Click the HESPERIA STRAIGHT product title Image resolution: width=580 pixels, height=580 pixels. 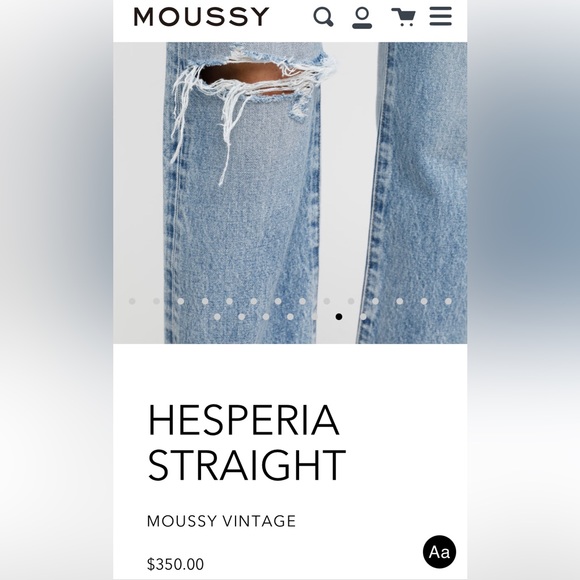pyautogui.click(x=247, y=442)
